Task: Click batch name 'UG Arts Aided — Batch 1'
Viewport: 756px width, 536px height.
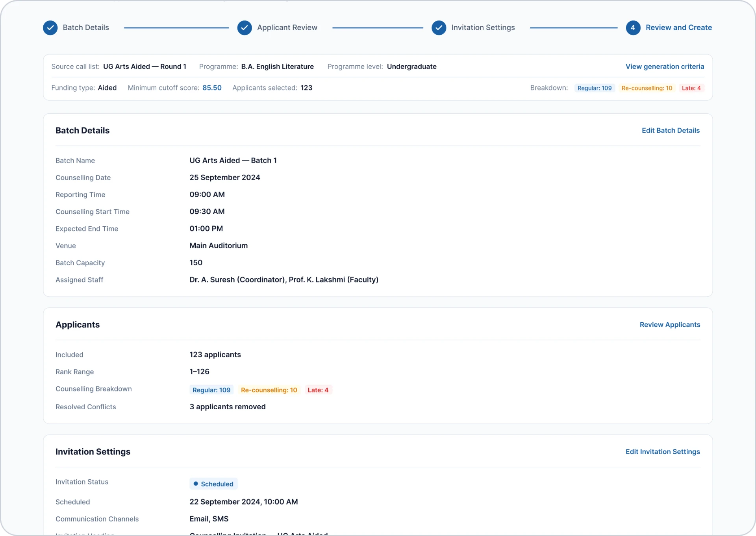Action: tap(233, 161)
